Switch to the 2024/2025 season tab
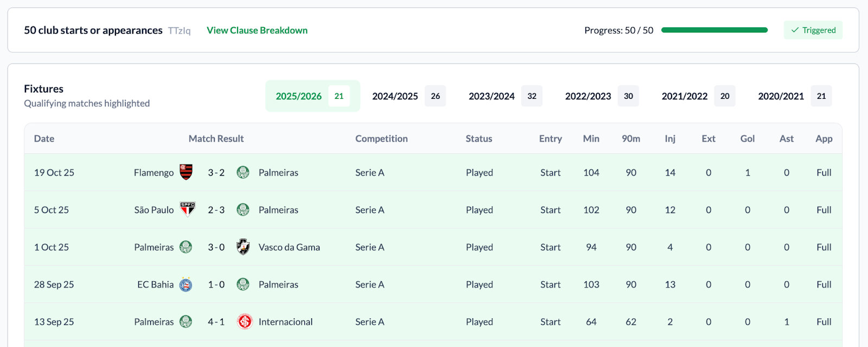 pos(408,96)
